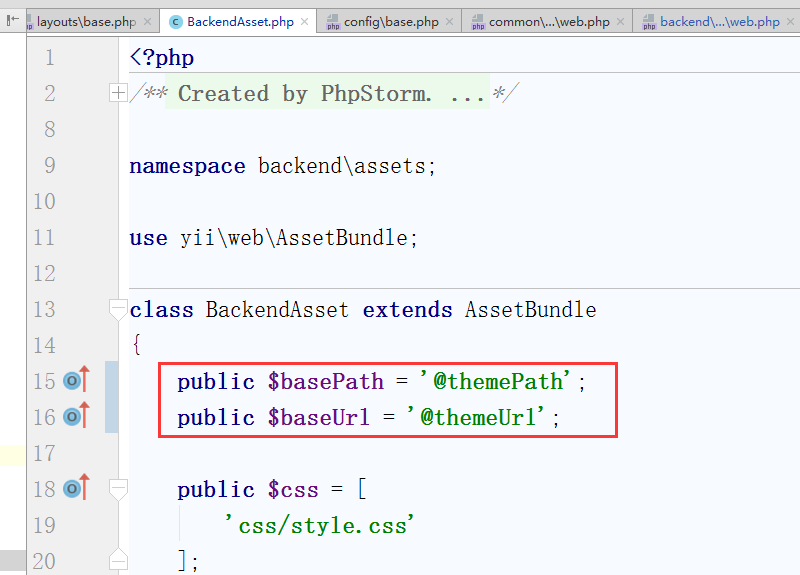The height and width of the screenshot is (575, 800).
Task: Click the php file icon on config\base.php tab
Action: pyautogui.click(x=333, y=22)
